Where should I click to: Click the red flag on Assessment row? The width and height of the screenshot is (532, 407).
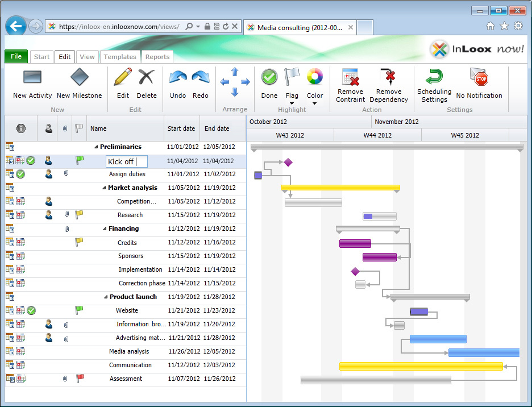click(80, 378)
